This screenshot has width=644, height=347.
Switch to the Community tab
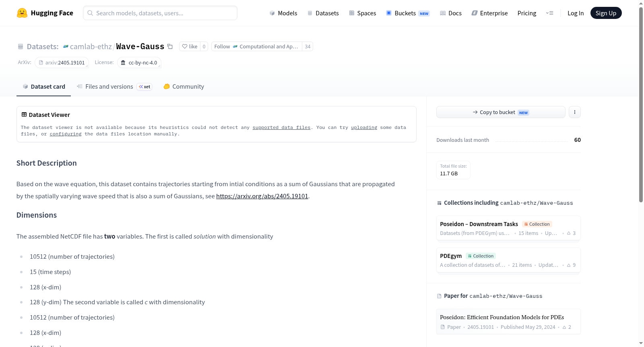pyautogui.click(x=184, y=87)
